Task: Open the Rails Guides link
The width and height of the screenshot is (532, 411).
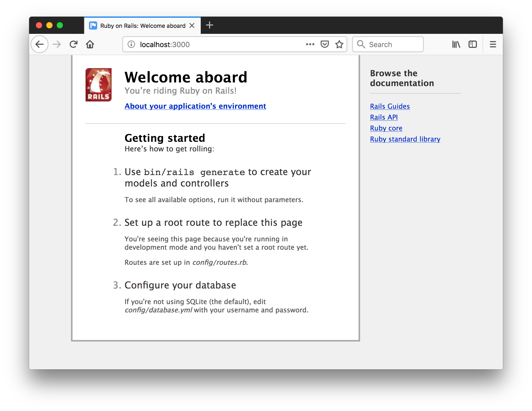Action: pyautogui.click(x=390, y=106)
